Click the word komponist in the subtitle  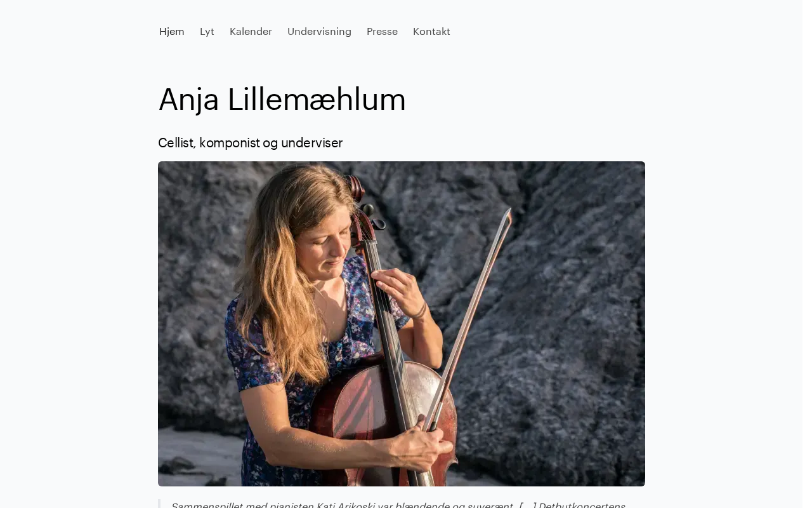230,143
